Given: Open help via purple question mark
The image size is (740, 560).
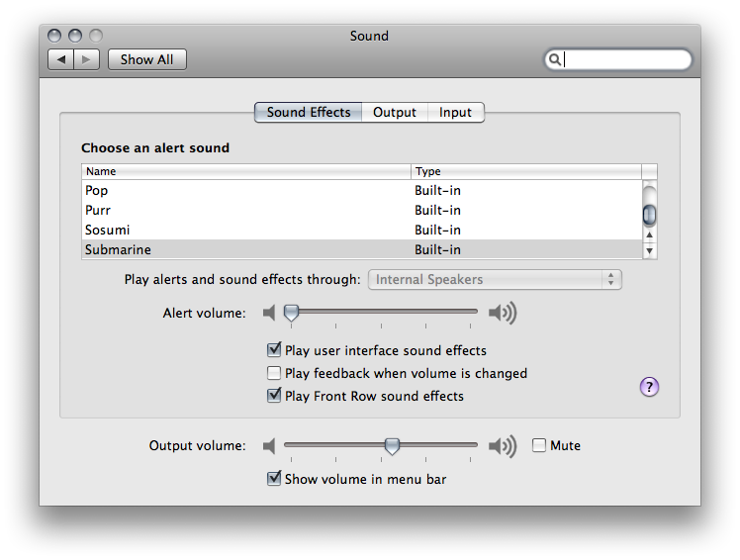Looking at the screenshot, I should (x=649, y=387).
